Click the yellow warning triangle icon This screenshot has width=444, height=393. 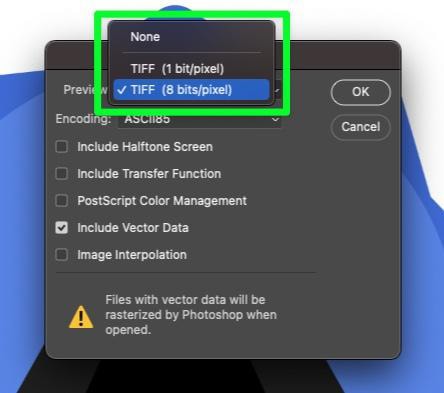[x=81, y=317]
